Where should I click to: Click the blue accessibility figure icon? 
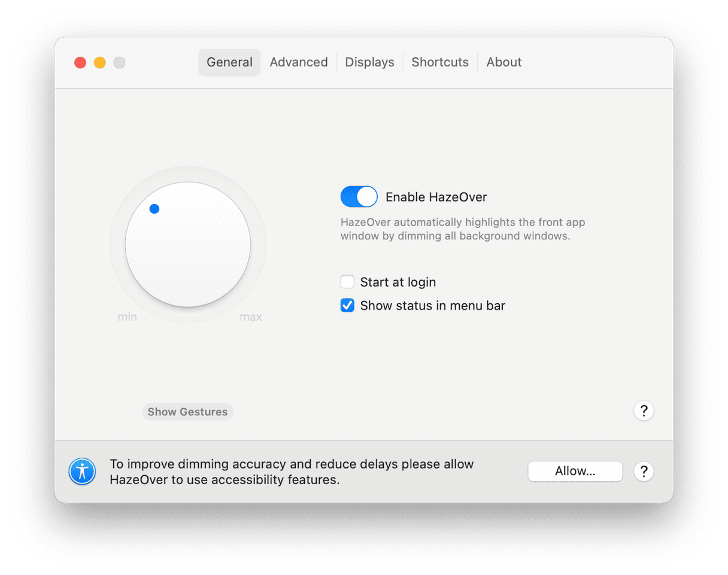[82, 471]
